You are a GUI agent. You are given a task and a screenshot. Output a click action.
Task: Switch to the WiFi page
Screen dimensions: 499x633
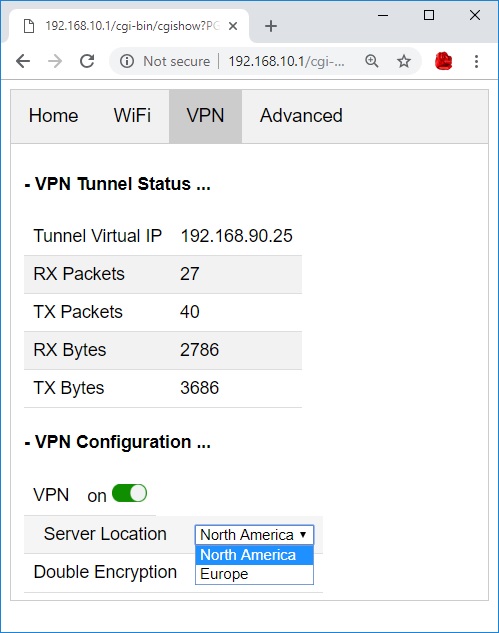[x=132, y=116]
